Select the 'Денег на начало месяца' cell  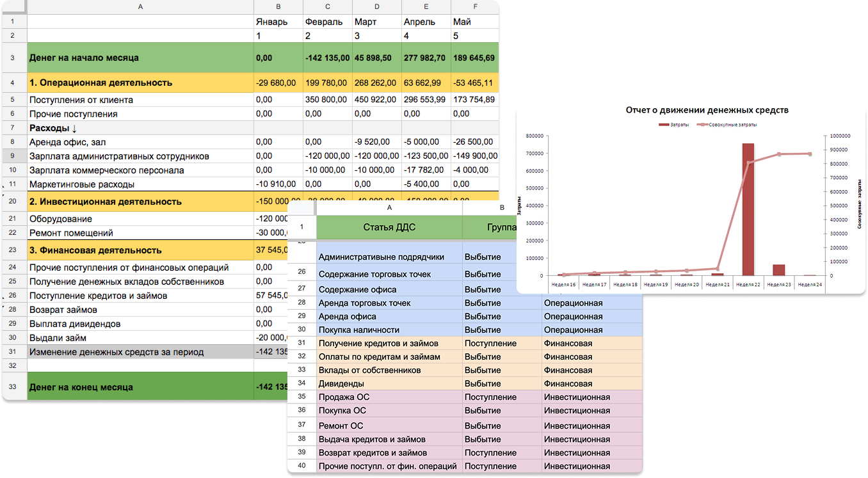coord(140,58)
